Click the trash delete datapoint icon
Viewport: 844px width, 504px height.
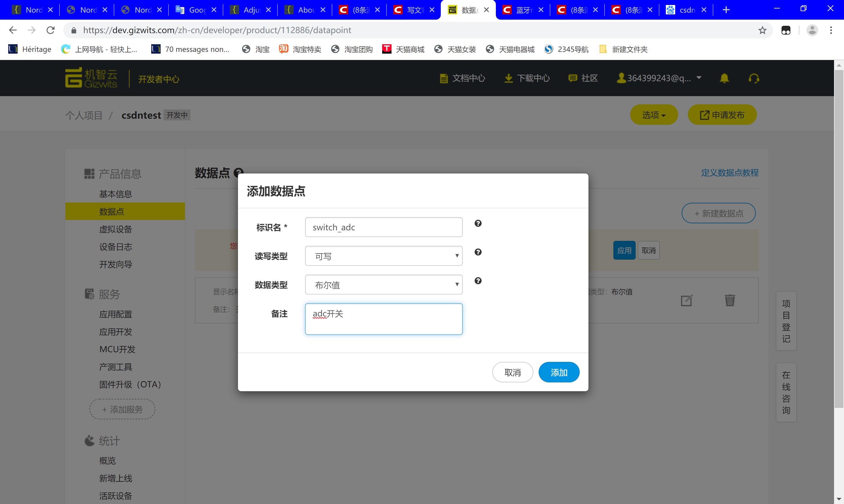(x=729, y=300)
